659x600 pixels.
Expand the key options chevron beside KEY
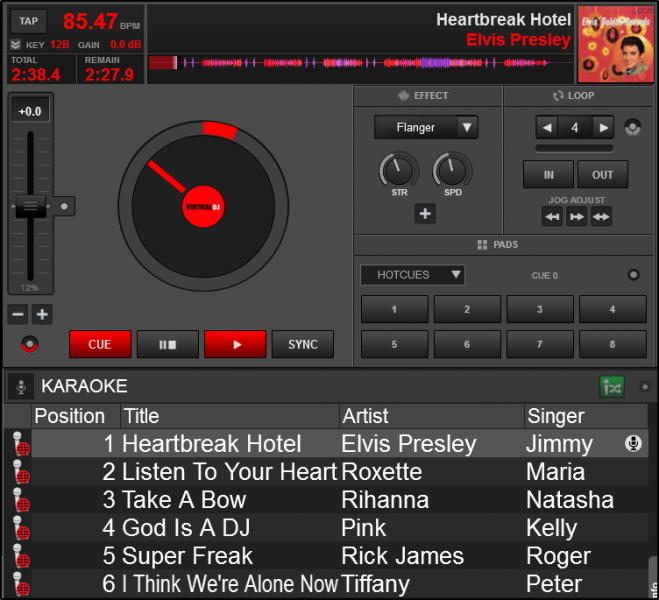click(16, 45)
